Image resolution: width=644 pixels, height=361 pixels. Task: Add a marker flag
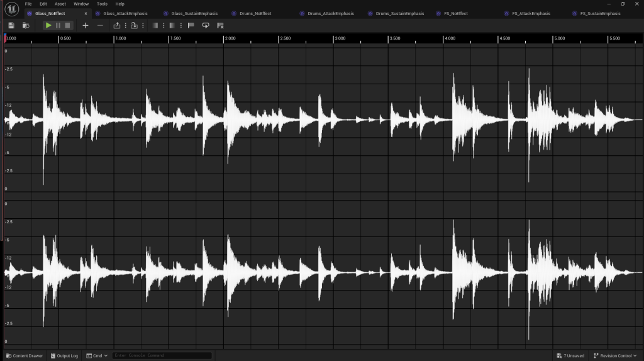pyautogui.click(x=191, y=25)
